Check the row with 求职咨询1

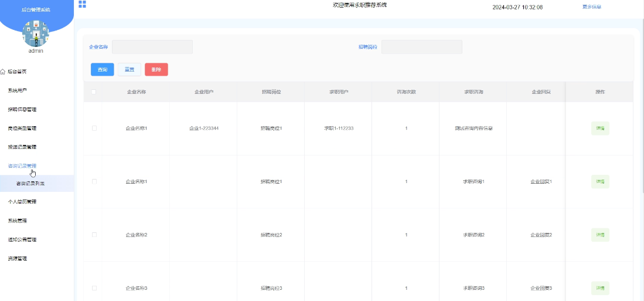[94, 181]
